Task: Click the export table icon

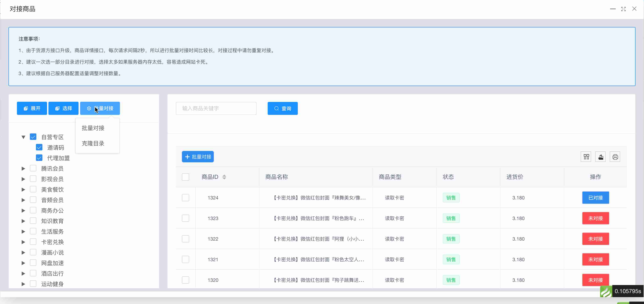Action: 601,157
